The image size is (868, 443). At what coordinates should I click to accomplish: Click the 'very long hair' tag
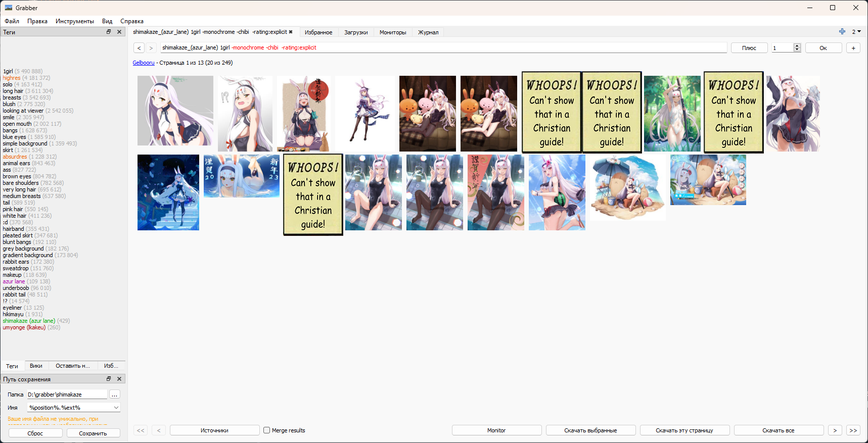[x=19, y=189]
